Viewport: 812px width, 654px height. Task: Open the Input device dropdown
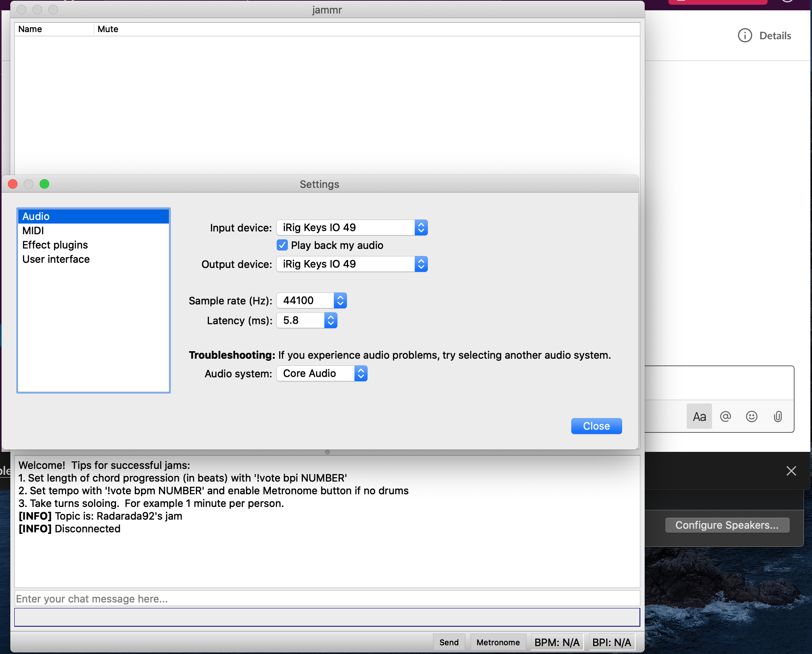coord(352,228)
